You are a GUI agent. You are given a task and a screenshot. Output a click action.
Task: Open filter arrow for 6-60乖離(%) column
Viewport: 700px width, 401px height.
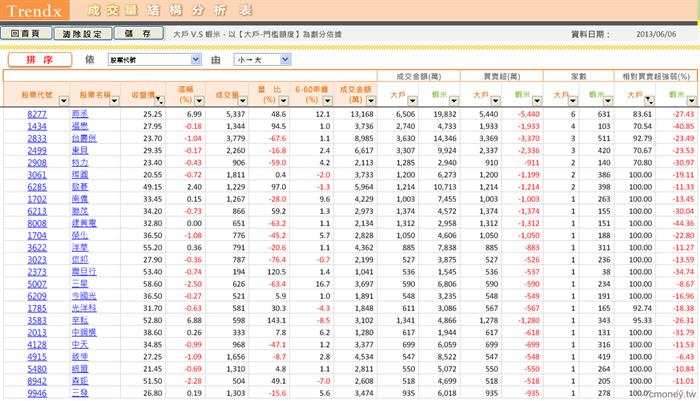pos(327,100)
